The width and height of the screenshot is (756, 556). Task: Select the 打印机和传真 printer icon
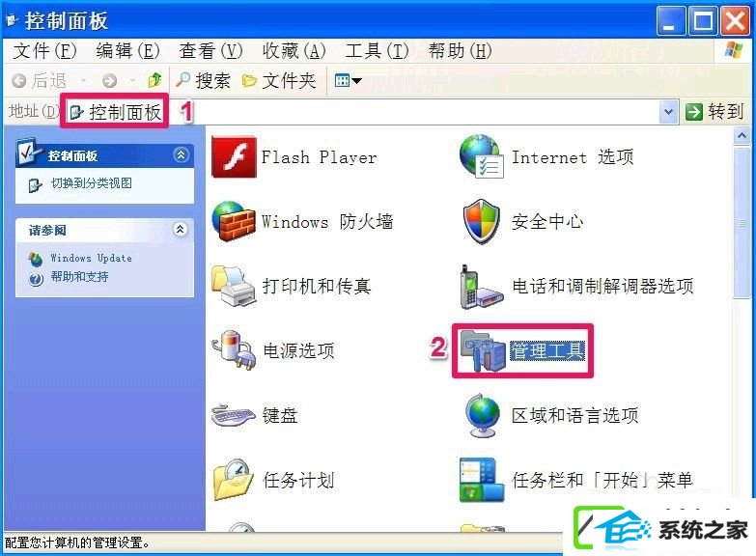tap(234, 286)
